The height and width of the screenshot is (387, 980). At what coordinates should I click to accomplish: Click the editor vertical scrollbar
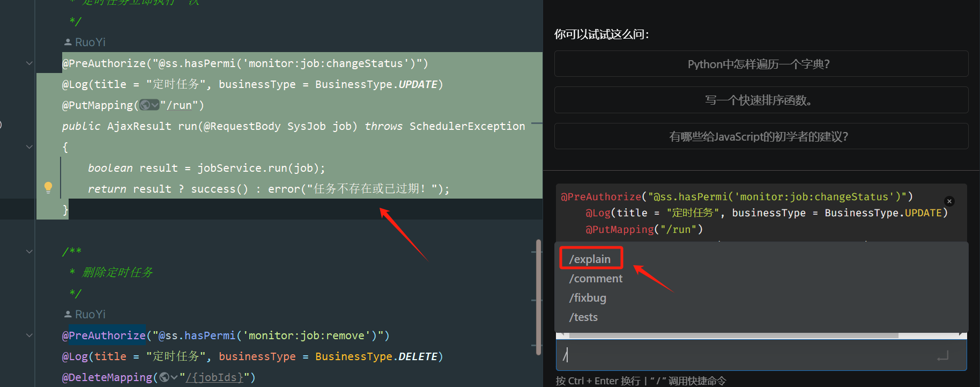pos(539,297)
